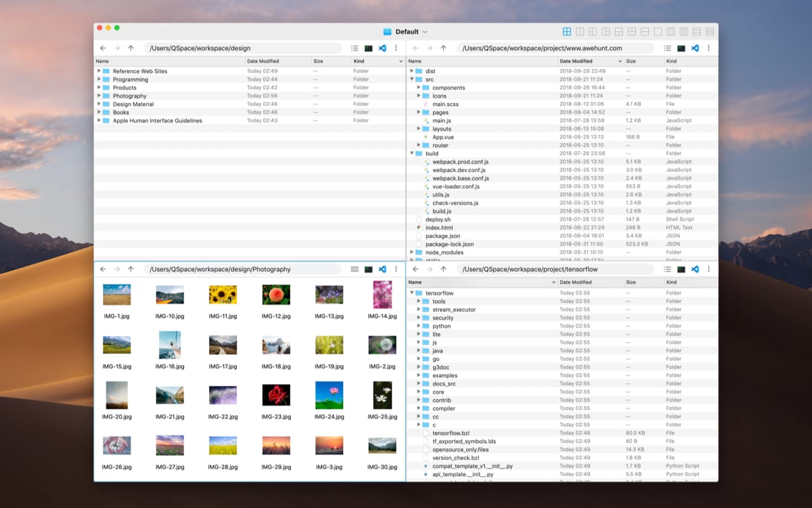Open the Default workspace dropdown
Viewport: 812px width, 508px height.
pyautogui.click(x=405, y=32)
